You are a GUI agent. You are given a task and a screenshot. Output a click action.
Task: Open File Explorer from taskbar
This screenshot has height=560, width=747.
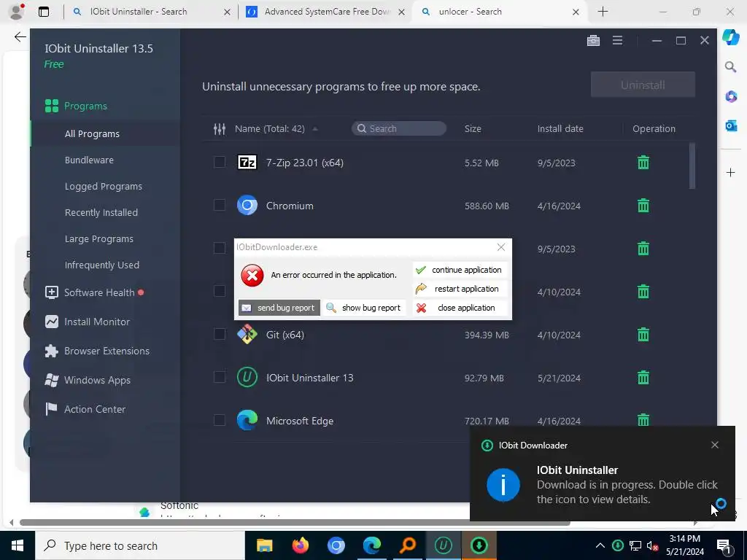264,545
